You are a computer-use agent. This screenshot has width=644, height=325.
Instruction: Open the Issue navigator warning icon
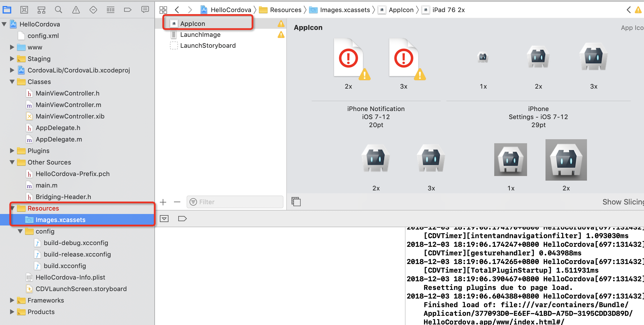pyautogui.click(x=76, y=10)
